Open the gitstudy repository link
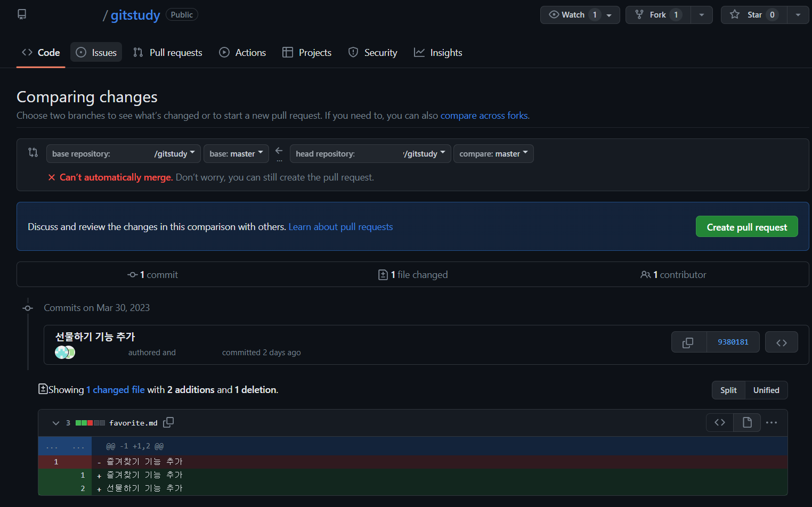The width and height of the screenshot is (812, 507). 135,15
